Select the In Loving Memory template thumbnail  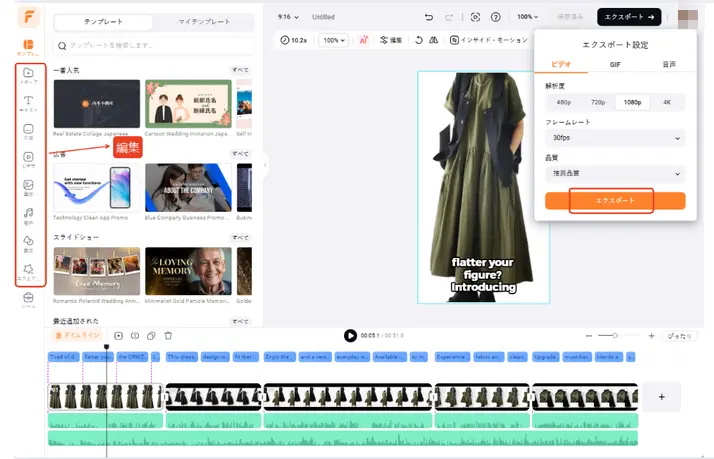[x=188, y=271]
